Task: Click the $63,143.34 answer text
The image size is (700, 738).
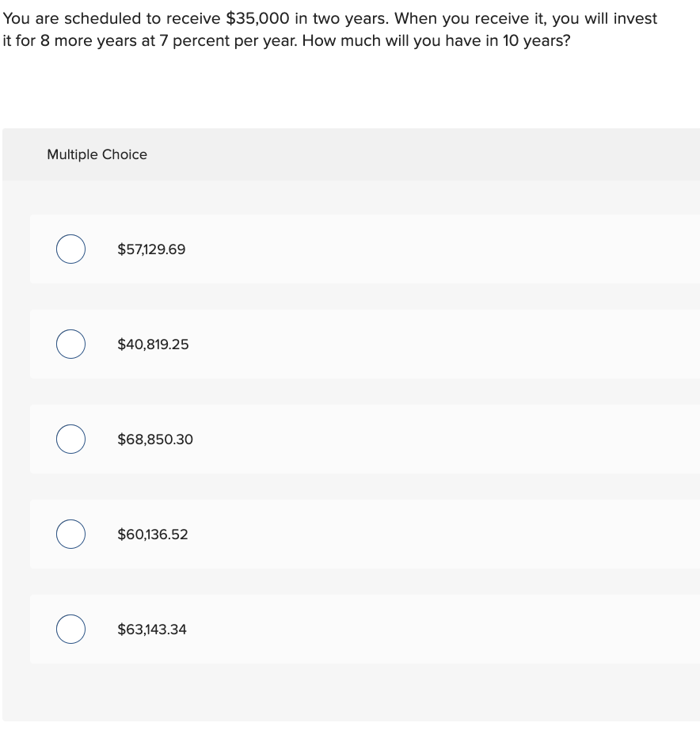Action: tap(152, 629)
